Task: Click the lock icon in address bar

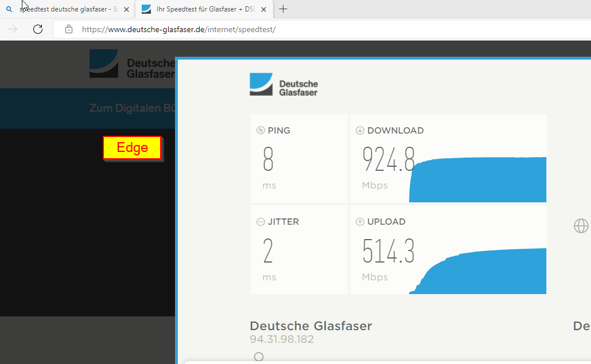Action: (69, 29)
